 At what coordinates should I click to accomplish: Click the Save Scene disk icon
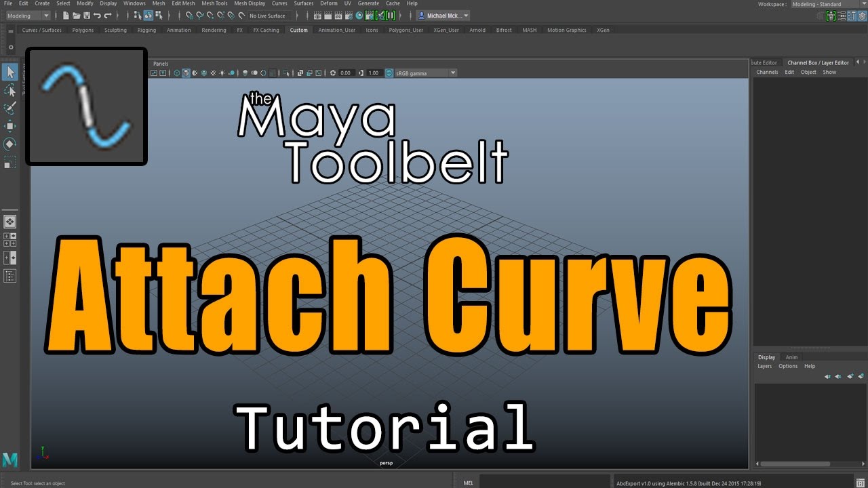pyautogui.click(x=87, y=16)
